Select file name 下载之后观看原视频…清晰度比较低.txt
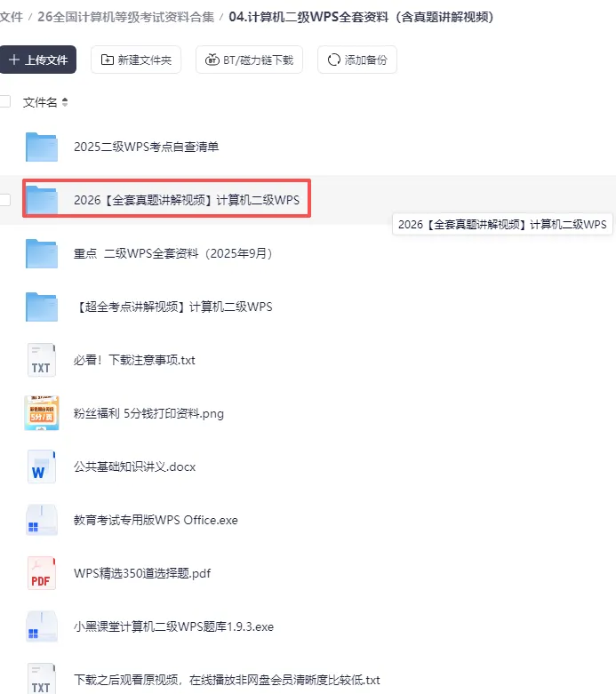The height and width of the screenshot is (694, 616). pos(227,680)
